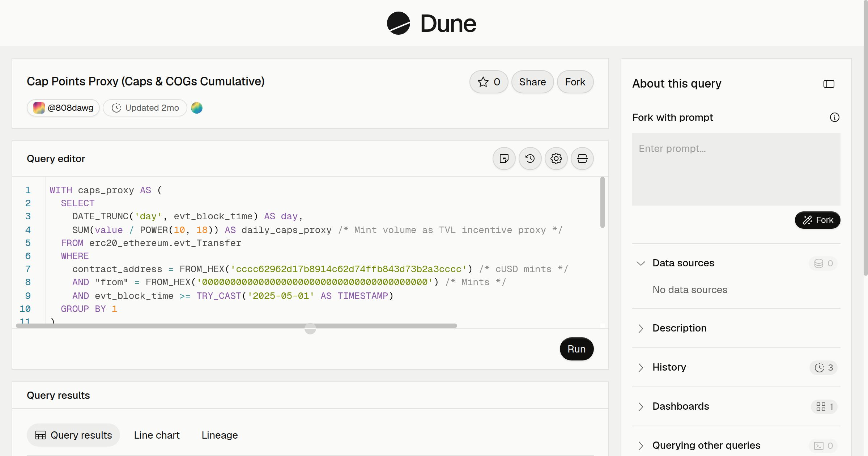Click the editor resize handle circle
Screen dimensions: 868x456
(310, 329)
